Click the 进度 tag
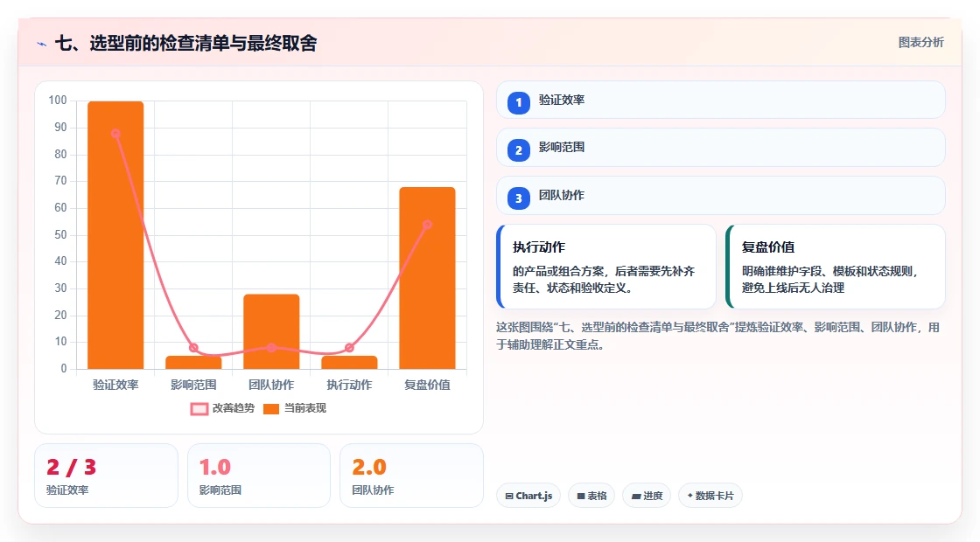 point(647,496)
